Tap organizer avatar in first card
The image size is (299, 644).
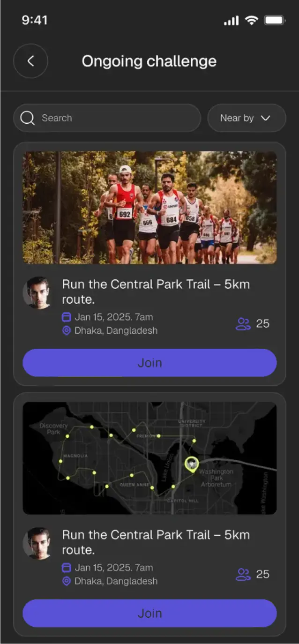tap(37, 293)
